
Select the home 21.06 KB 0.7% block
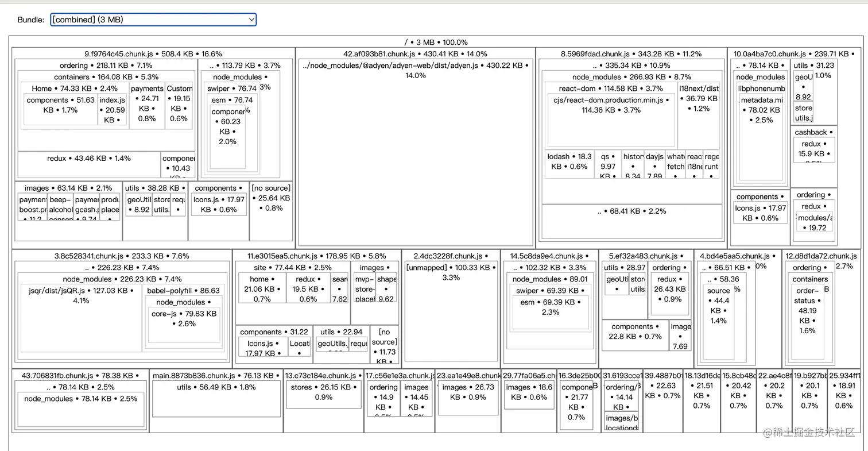point(262,288)
